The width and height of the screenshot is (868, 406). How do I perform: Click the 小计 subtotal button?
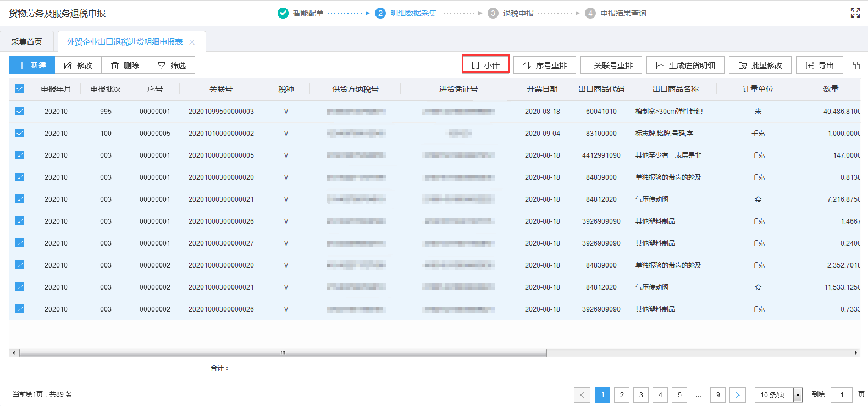486,65
